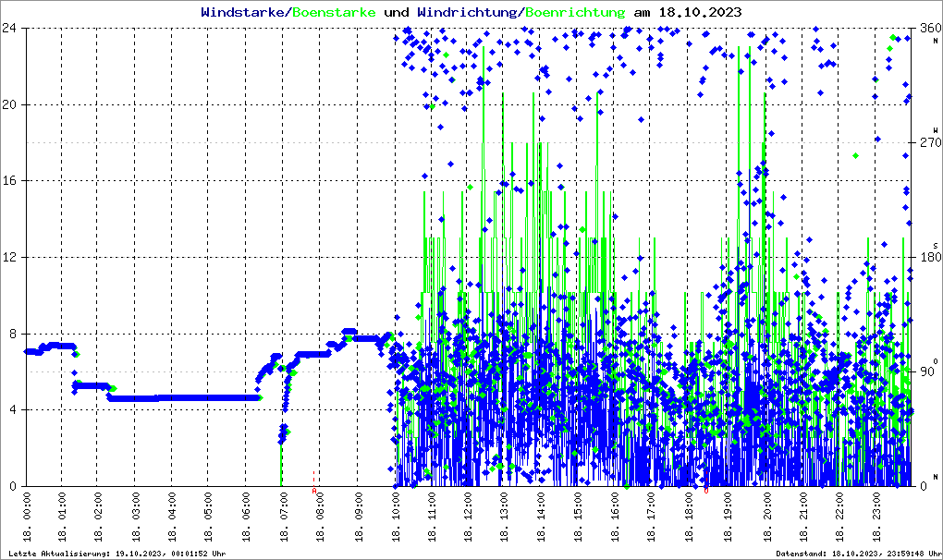Click 'Letzte Aktualisierung: 19.10.2023' footer text
This screenshot has width=943, height=560.
(85, 554)
